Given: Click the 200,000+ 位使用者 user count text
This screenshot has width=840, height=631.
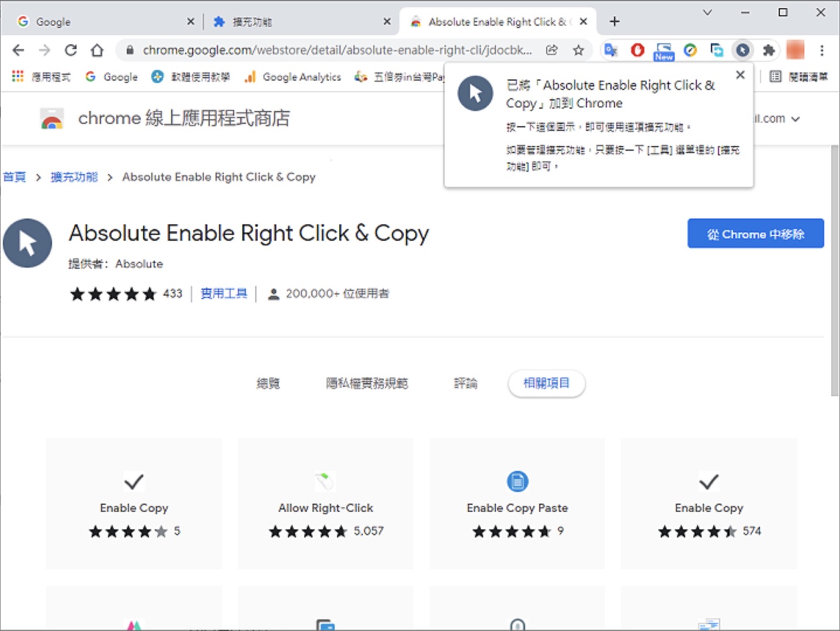Looking at the screenshot, I should point(337,293).
